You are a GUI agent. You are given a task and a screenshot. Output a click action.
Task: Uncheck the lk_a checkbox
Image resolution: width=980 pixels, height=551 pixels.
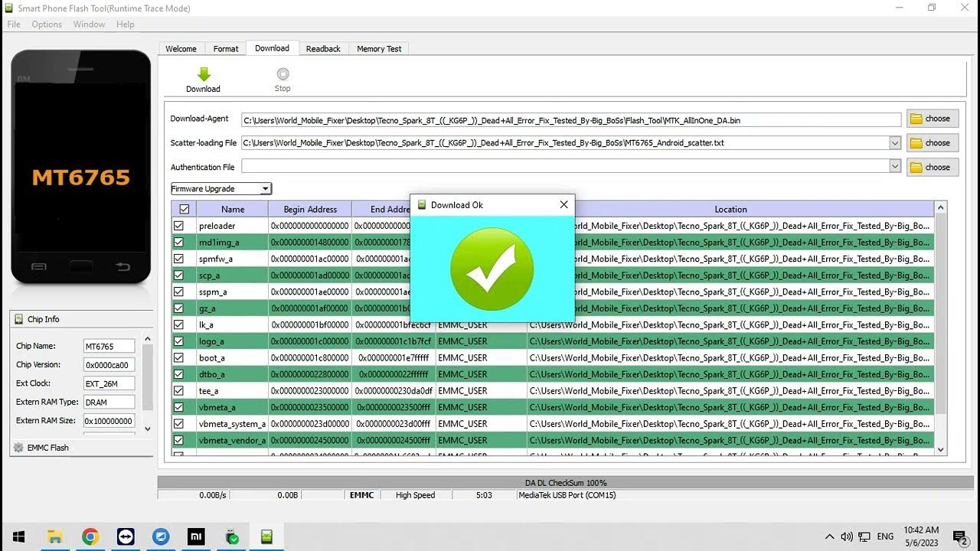[x=178, y=324]
